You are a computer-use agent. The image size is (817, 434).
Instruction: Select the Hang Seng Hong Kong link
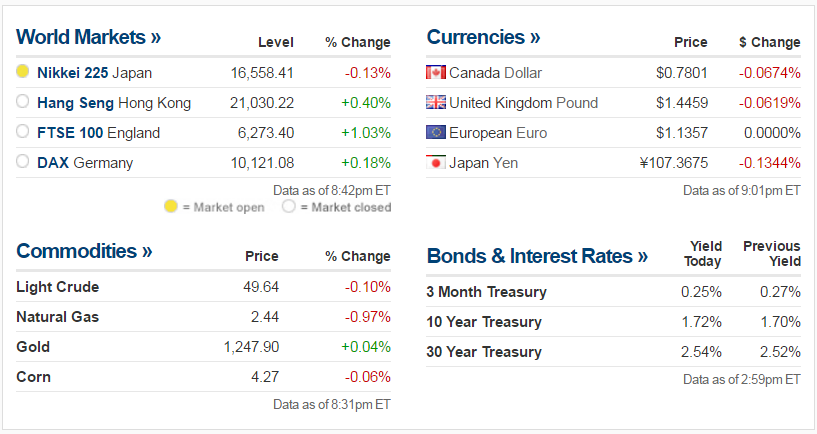(x=113, y=102)
